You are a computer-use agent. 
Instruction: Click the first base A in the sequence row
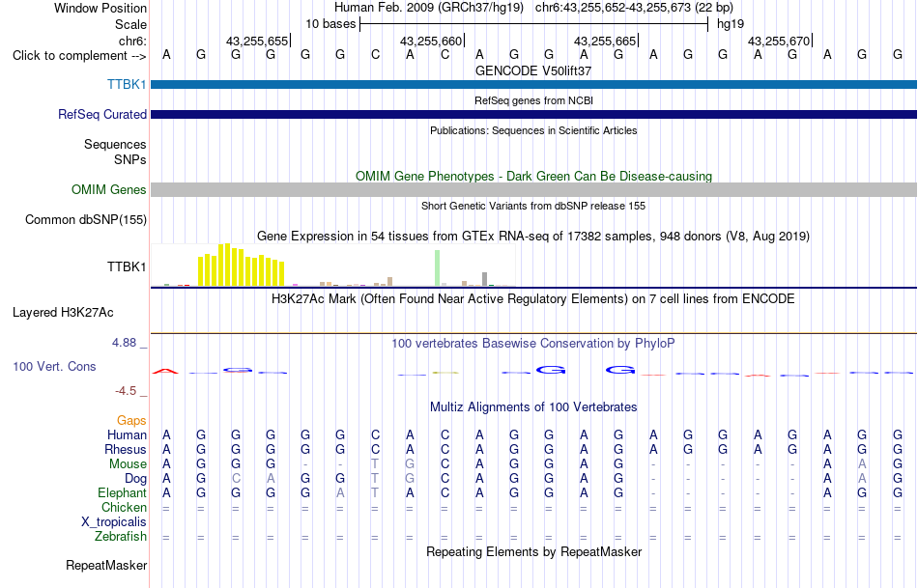point(166,55)
